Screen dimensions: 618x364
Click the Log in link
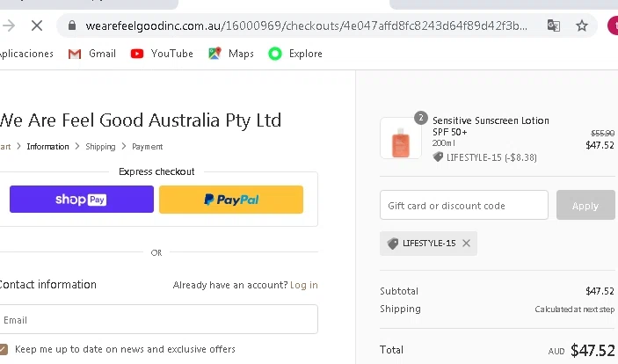(x=304, y=285)
